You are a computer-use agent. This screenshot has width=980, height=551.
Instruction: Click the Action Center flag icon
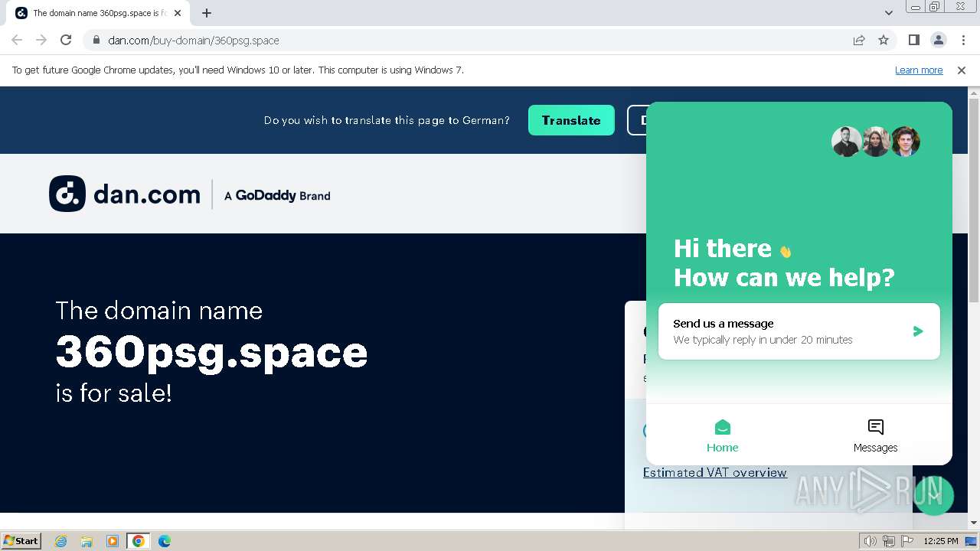(x=906, y=541)
